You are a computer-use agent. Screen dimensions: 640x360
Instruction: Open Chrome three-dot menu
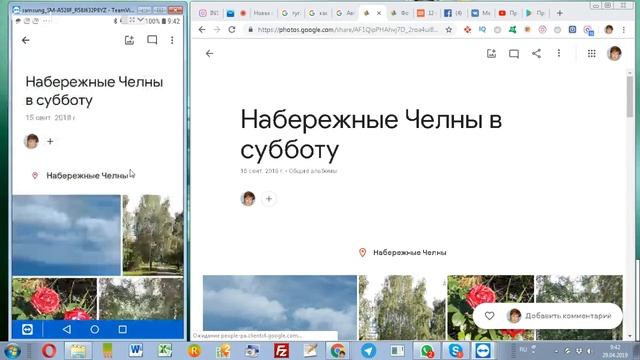click(x=624, y=29)
